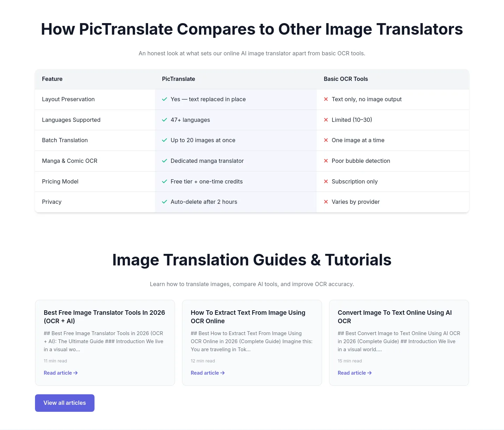Open Read article for Convert Image To Text

(355, 373)
